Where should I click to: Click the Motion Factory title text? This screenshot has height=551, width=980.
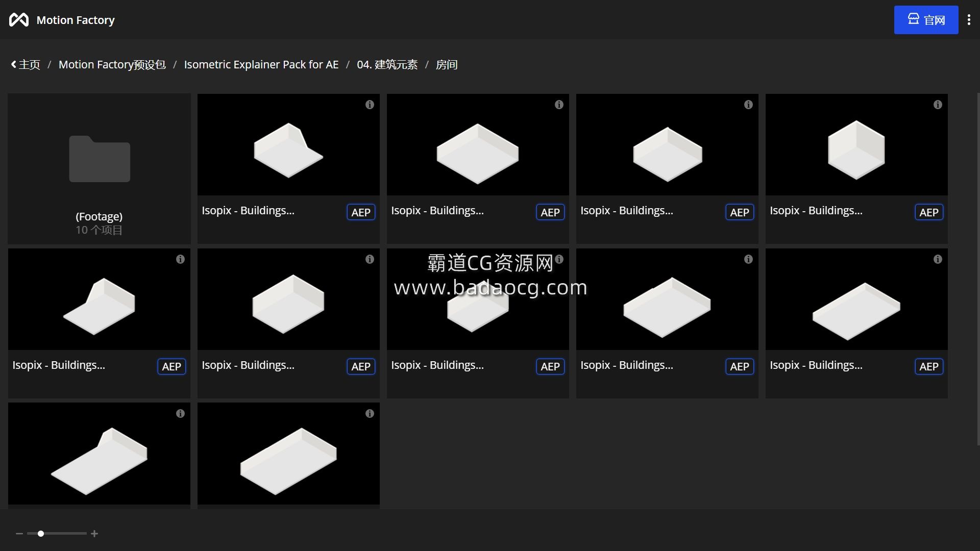pos(76,20)
